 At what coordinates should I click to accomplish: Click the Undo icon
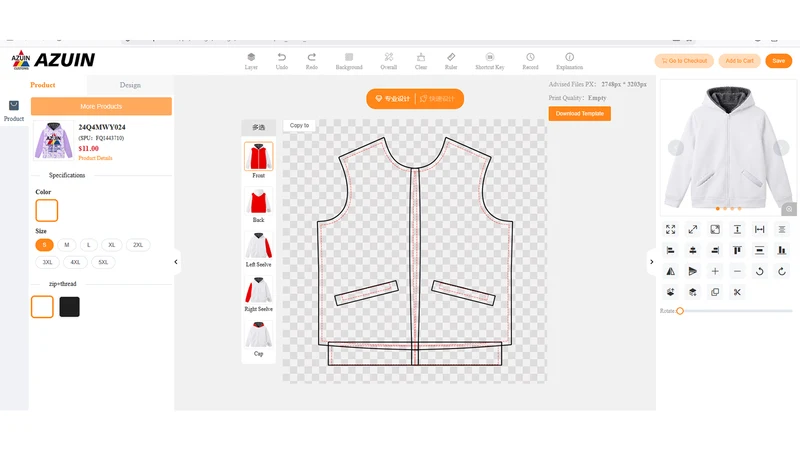click(x=282, y=57)
